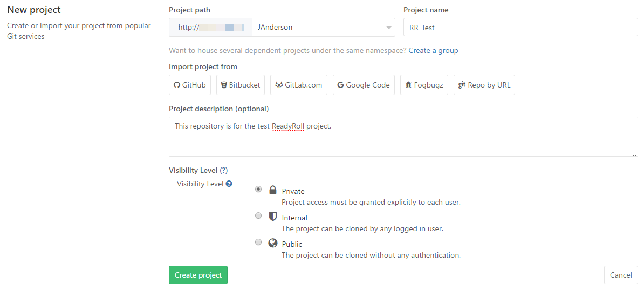Open the JAnderson namespace dropdown
644x289 pixels.
pos(324,27)
